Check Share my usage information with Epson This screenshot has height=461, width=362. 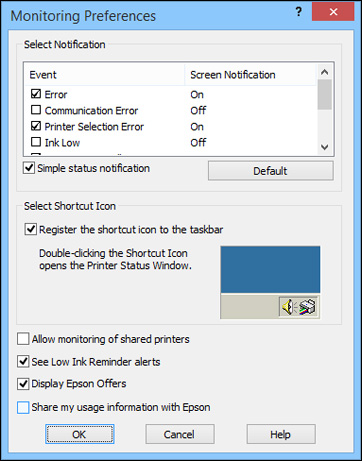tap(23, 407)
